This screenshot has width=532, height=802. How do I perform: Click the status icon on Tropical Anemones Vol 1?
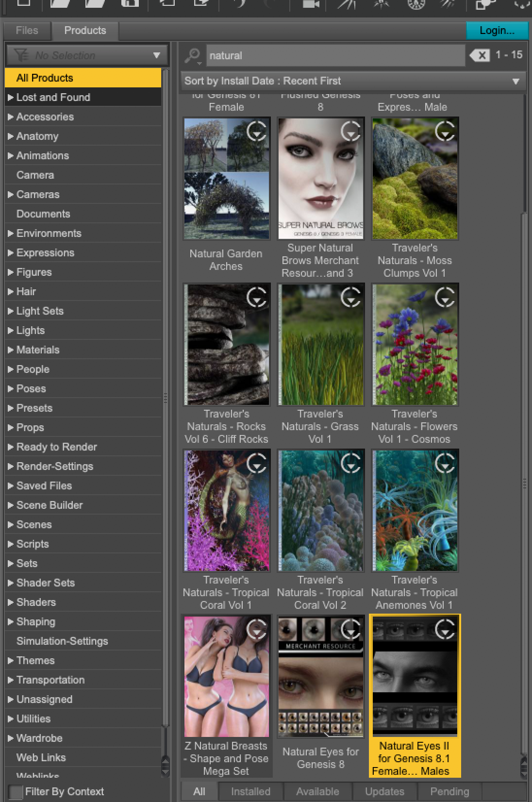(x=445, y=463)
